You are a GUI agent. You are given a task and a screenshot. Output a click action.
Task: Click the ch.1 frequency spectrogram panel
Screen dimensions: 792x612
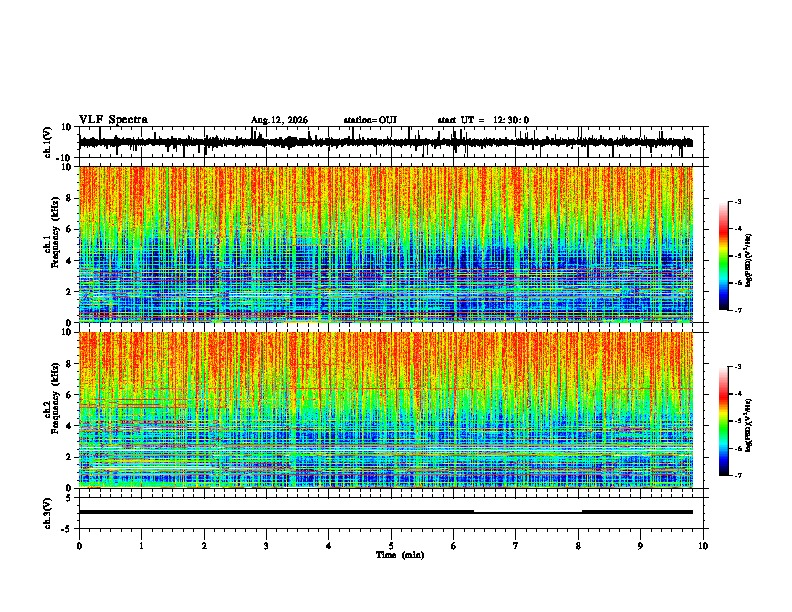pyautogui.click(x=386, y=244)
